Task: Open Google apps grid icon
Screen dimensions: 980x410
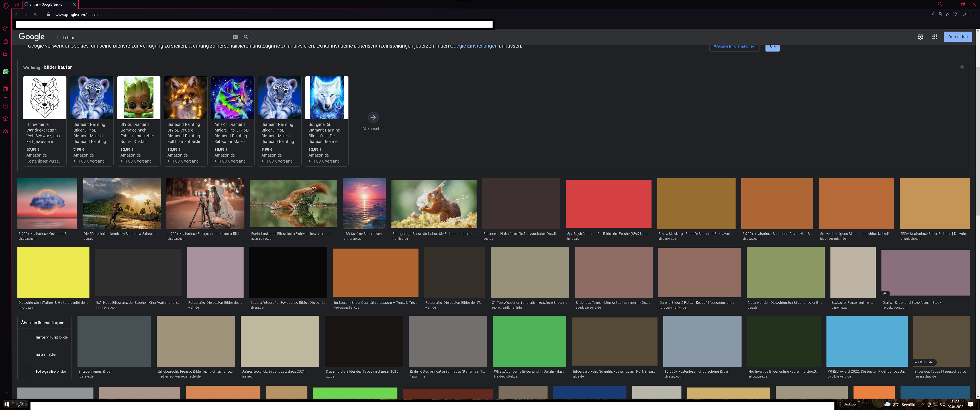Action: point(934,37)
